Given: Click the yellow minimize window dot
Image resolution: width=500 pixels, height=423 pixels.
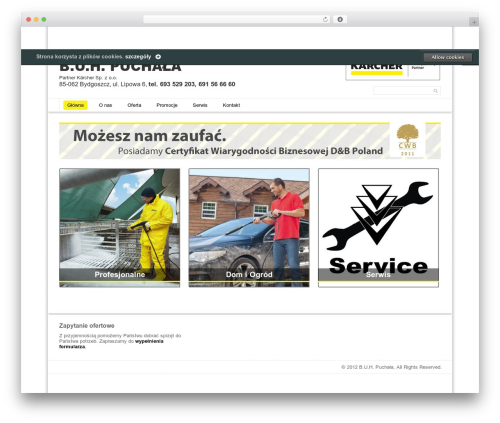Looking at the screenshot, I should pos(36,20).
